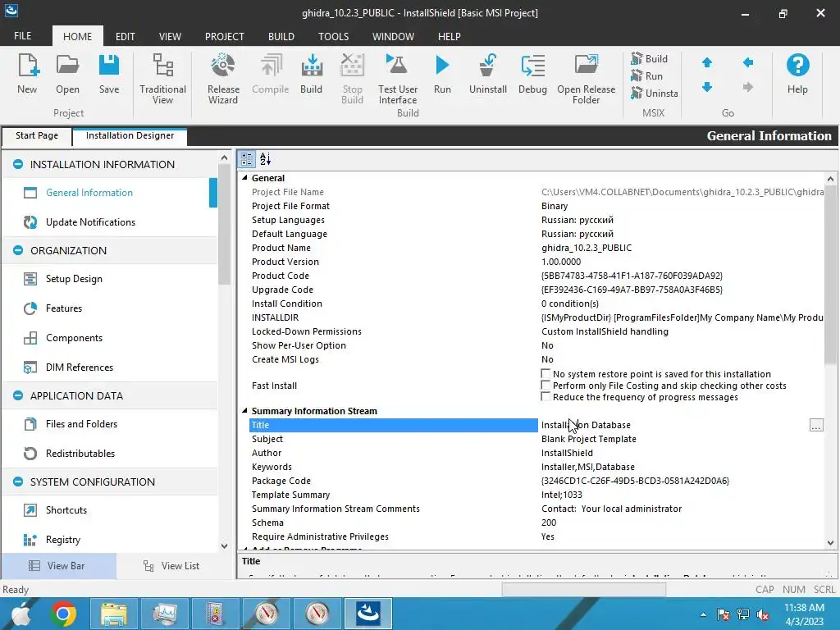Viewport: 840px width, 630px height.
Task: Launch the Release Wizard
Action: coord(223,78)
